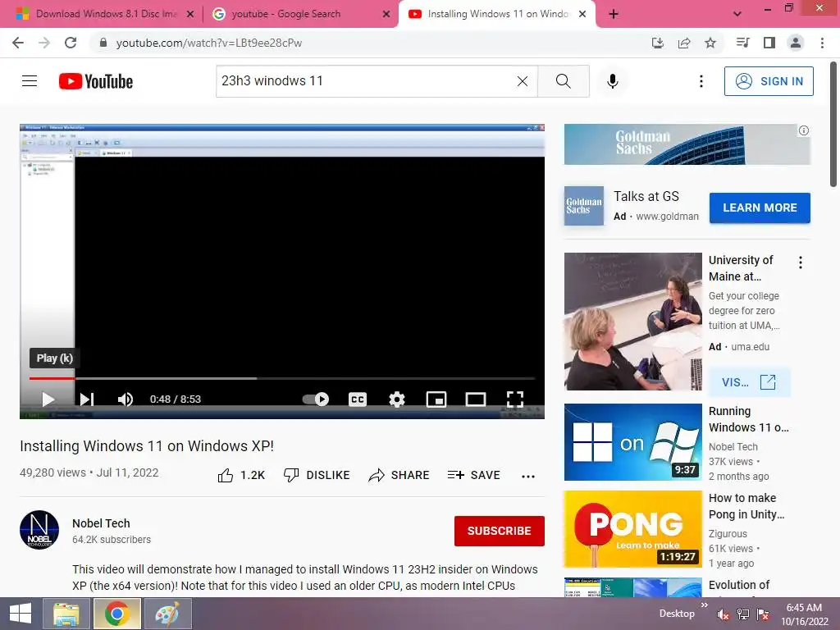
Task: Bookmark this page with star
Action: coord(710,43)
